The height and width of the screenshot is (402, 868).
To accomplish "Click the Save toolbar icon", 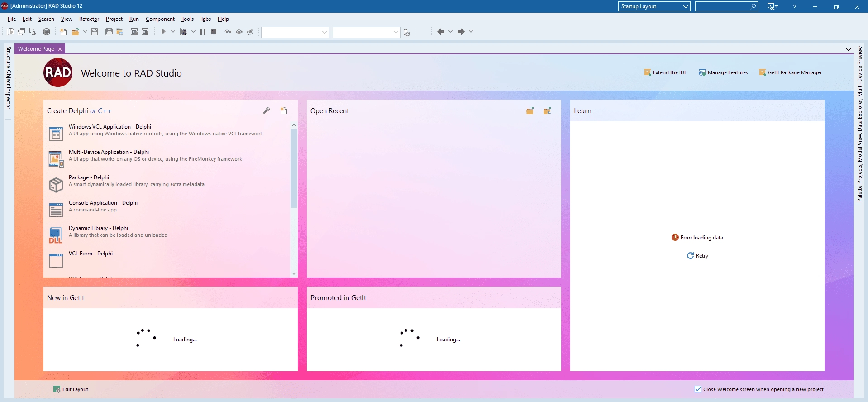I will click(x=95, y=32).
